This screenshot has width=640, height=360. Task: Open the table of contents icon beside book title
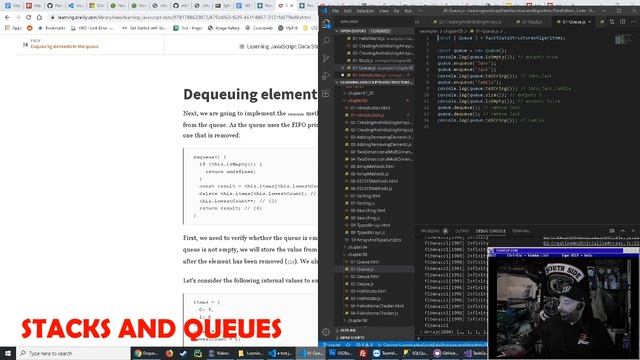(x=242, y=47)
